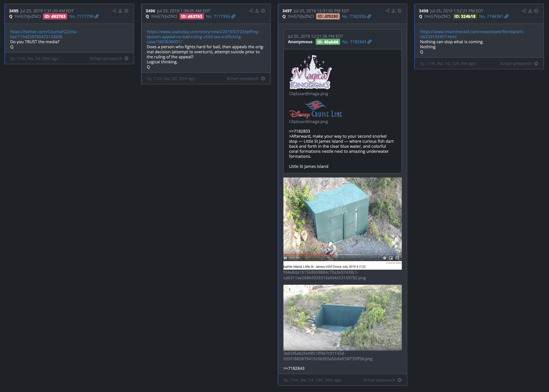Viewport: 549px width, 392px height.
Task: Click the share icon on post 3497
Action: click(x=388, y=11)
